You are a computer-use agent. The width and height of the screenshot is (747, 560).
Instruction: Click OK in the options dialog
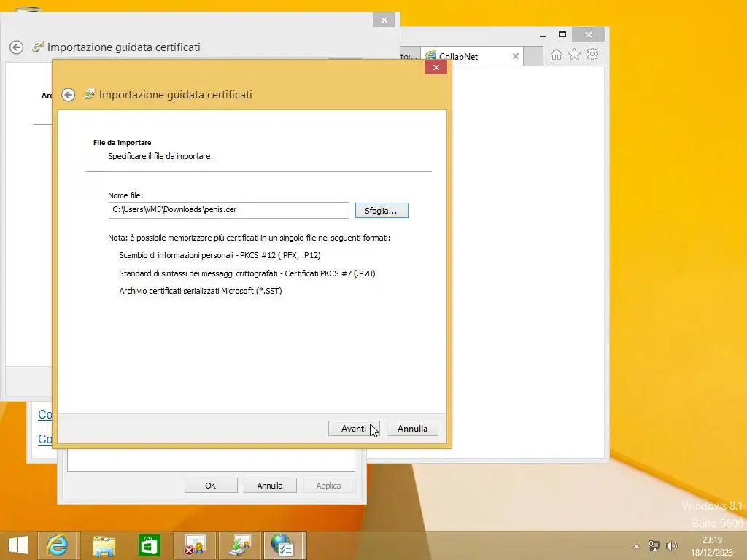click(x=211, y=486)
